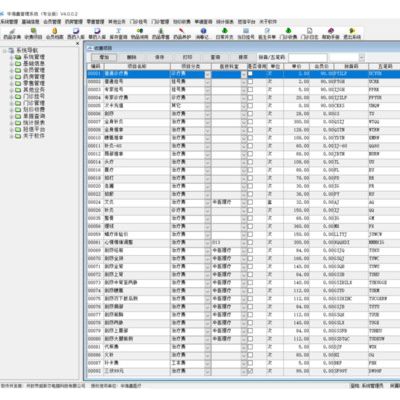Expand the 系统管理 tree node
Screen dimensions: 400x400
tap(11, 57)
